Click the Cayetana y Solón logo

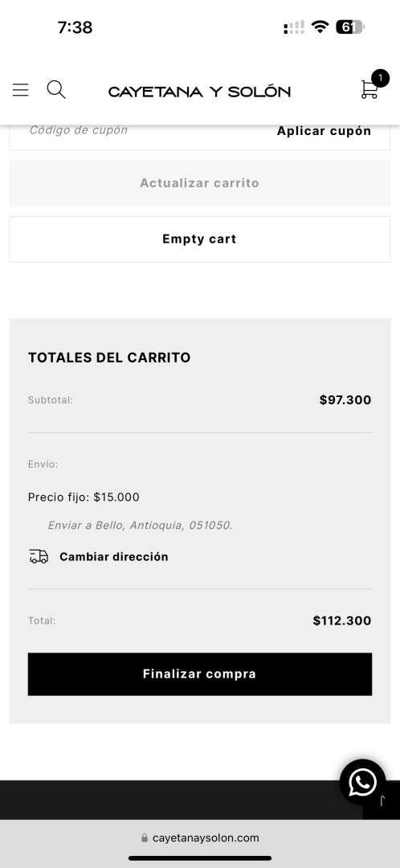199,92
